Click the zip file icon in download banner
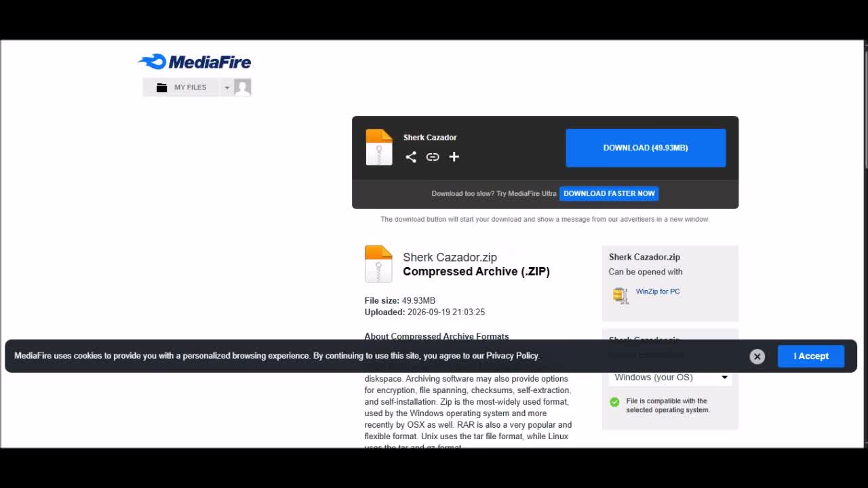The width and height of the screenshot is (868, 488). pos(379,147)
